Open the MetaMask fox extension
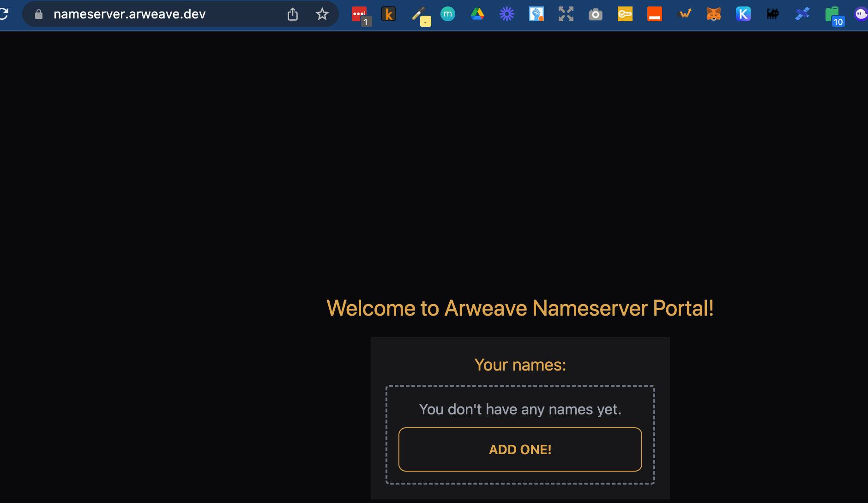The height and width of the screenshot is (503, 868). [714, 14]
